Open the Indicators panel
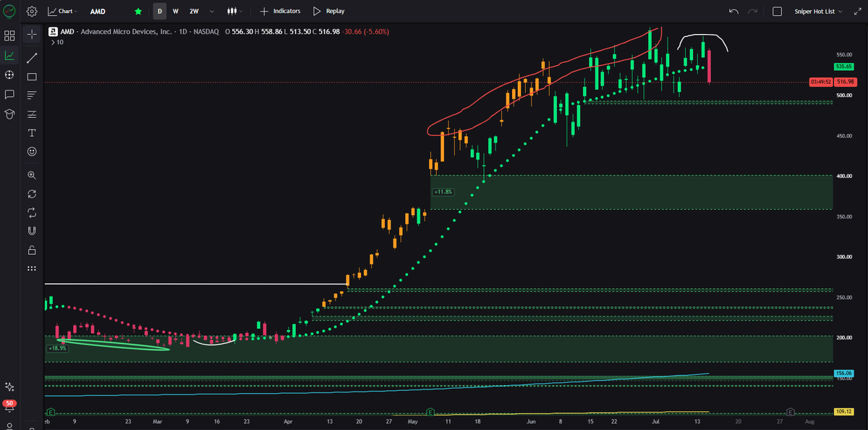Viewport: 868px width, 430px height. (x=280, y=12)
